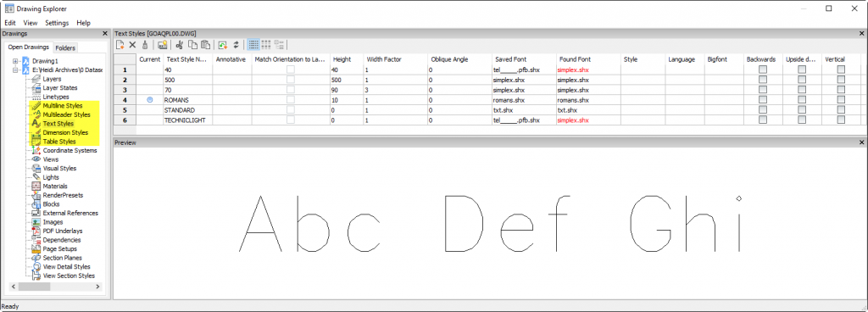Toggle Match Orientation checkbox for ROMANS
Viewport: 868px width, 312px height.
tap(290, 99)
